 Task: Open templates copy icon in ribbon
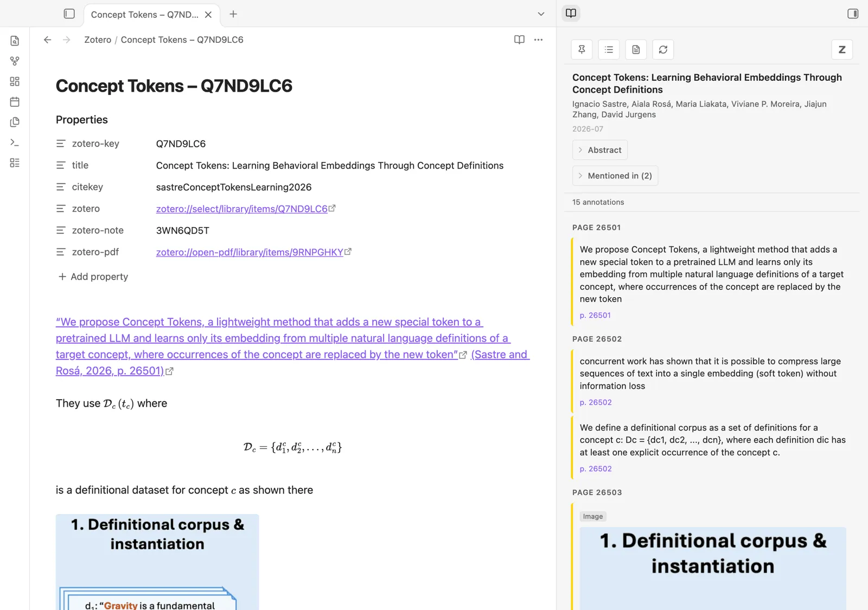[15, 122]
